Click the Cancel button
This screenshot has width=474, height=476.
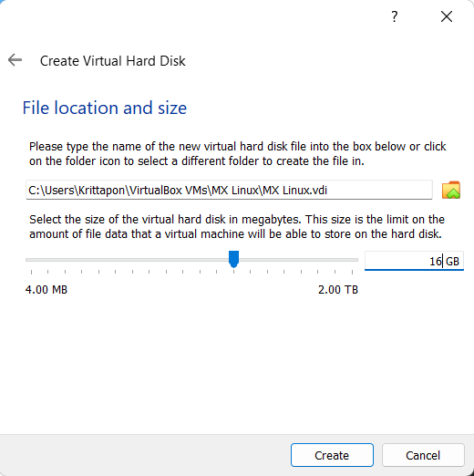pos(423,455)
